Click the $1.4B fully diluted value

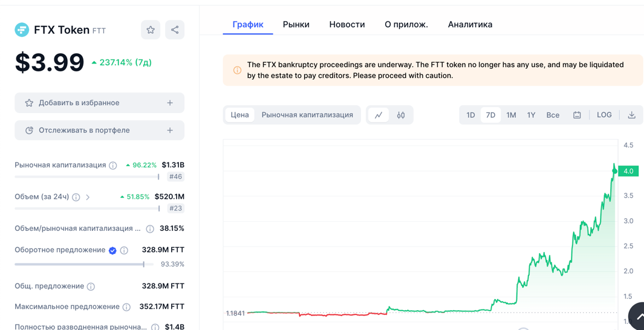[x=175, y=327]
